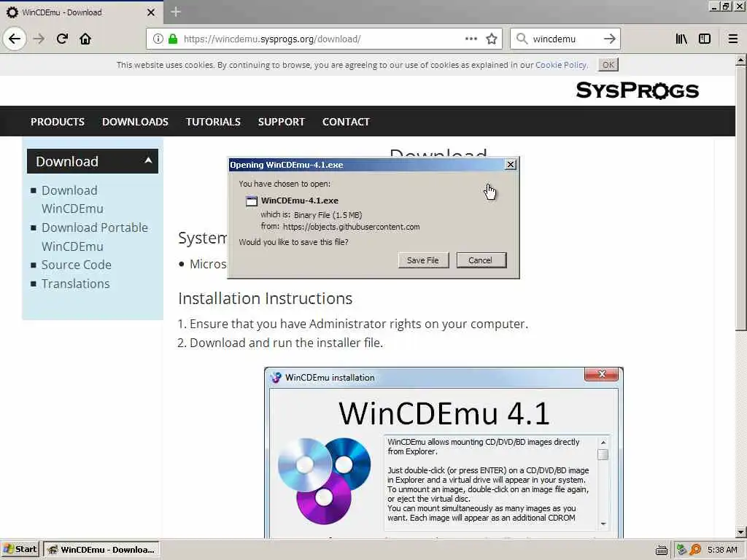The height and width of the screenshot is (560, 747).
Task: Open page actions three-dot menu
Action: (471, 39)
